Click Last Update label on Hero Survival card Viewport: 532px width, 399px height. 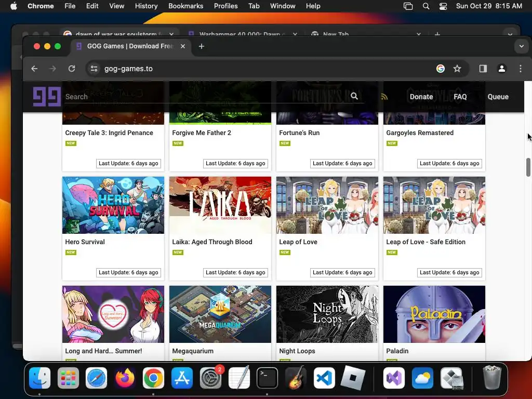129,272
